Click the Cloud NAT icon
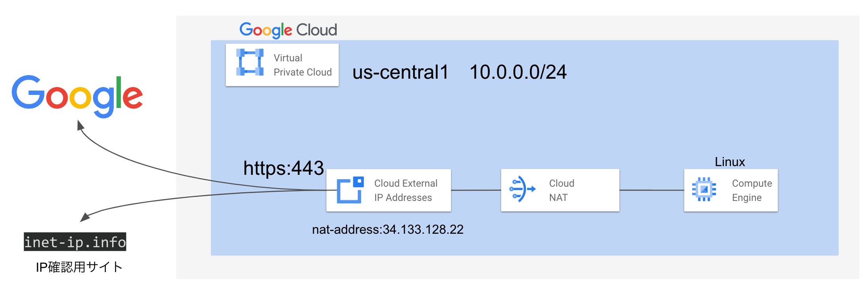Image resolution: width=868 pixels, height=299 pixels. coord(522,189)
